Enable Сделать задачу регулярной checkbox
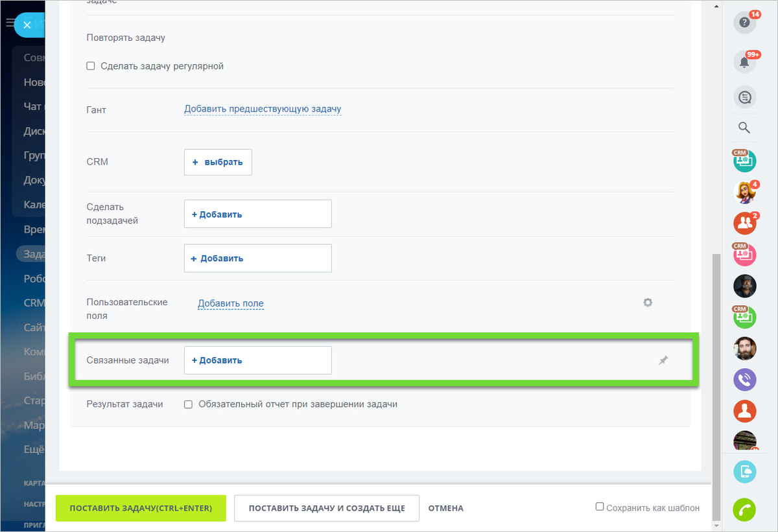778x532 pixels. tap(91, 66)
